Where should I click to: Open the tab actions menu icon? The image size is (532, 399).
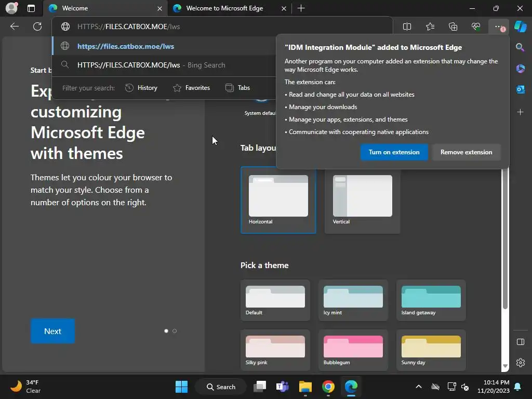pyautogui.click(x=31, y=8)
